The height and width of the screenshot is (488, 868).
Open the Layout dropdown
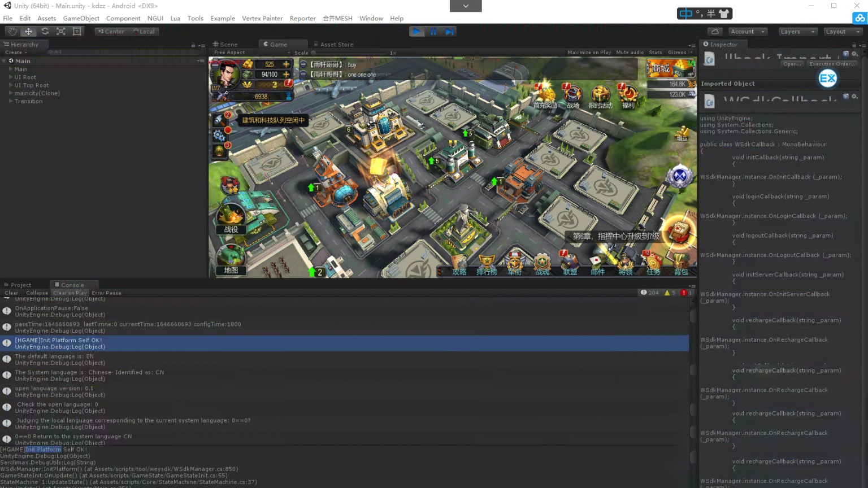(843, 32)
